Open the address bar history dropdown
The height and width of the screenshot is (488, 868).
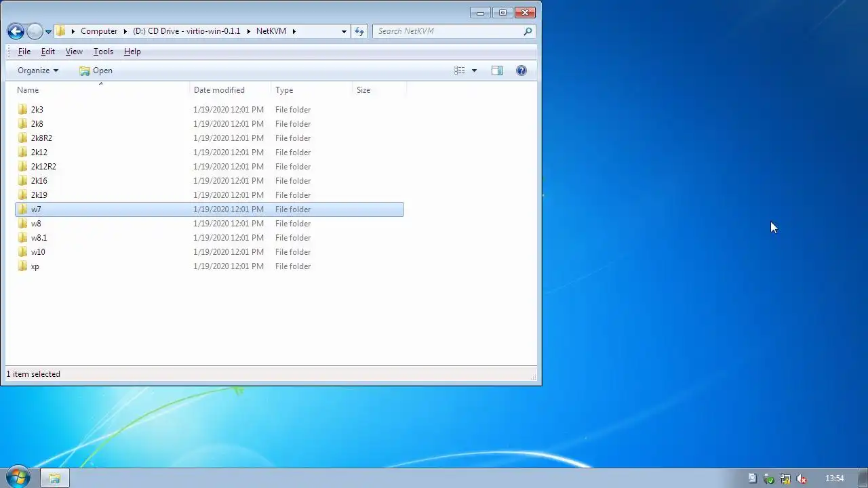click(344, 31)
